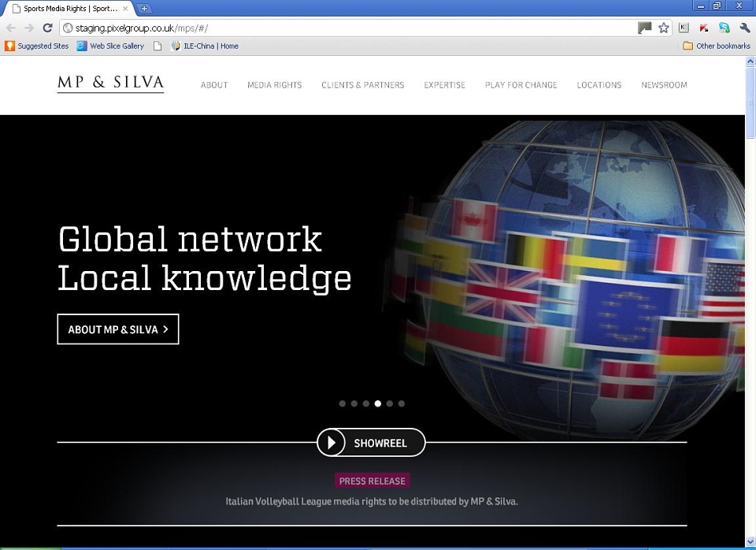Play the Showreel video

[x=371, y=442]
